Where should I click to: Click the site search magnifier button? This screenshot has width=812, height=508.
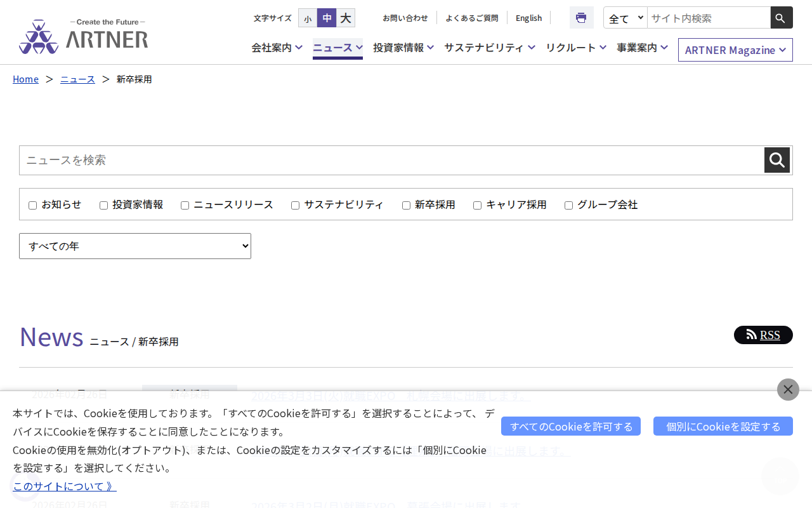click(781, 18)
